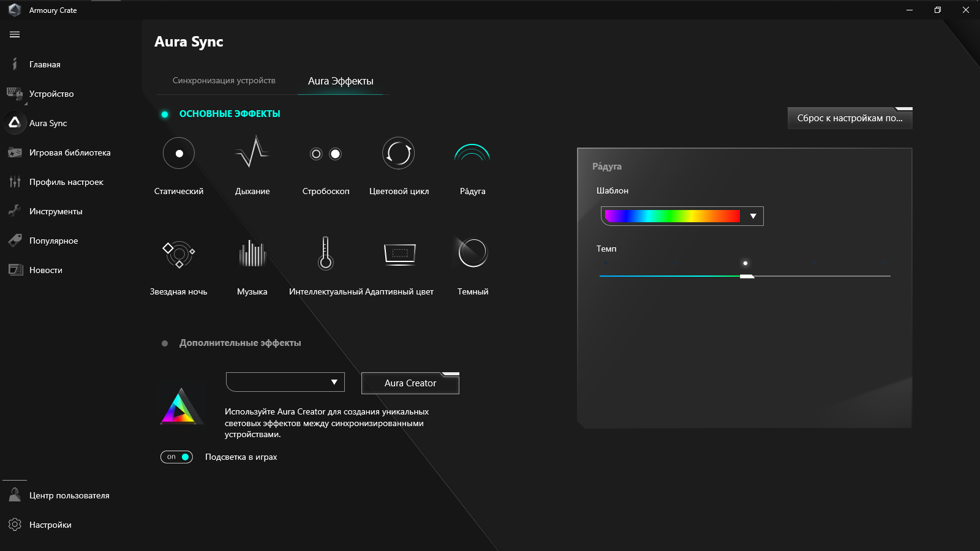980x551 pixels.
Task: Choose the Dark (Темный) effect icon
Action: point(472,252)
